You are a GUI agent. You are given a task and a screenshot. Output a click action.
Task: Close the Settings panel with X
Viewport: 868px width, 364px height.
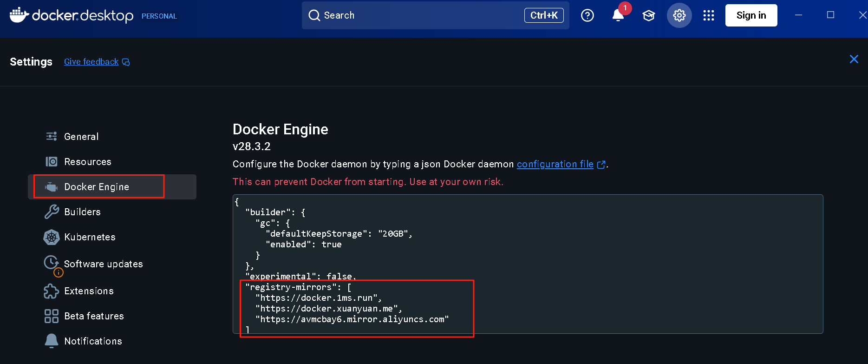tap(854, 59)
